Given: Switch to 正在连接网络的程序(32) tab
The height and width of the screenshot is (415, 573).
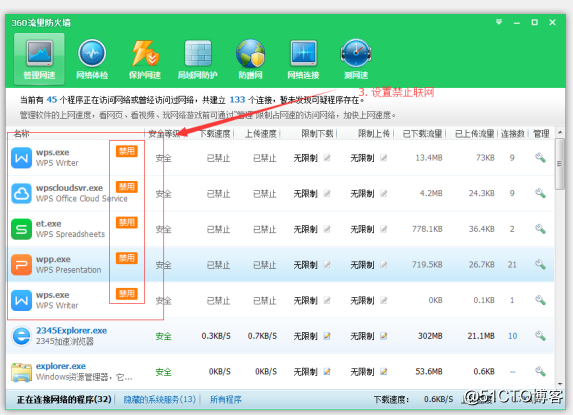Looking at the screenshot, I should (64, 399).
